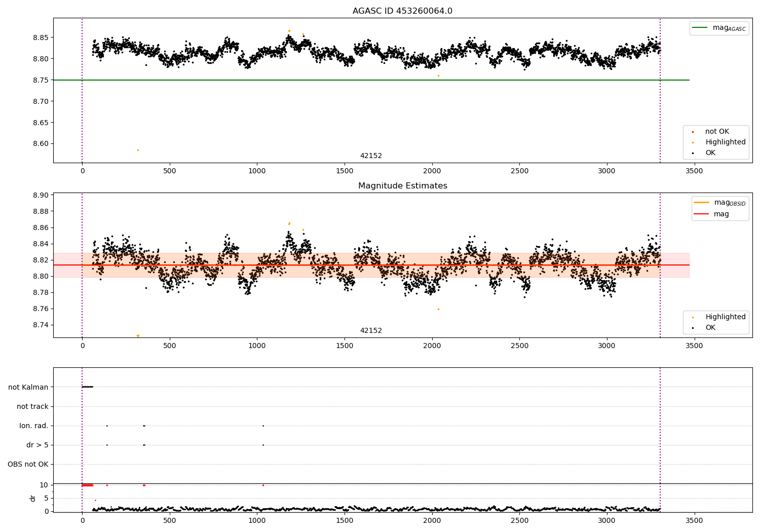The image size is (760, 532).
Task: Click the red mag line in the middle plot
Action: coord(371,265)
